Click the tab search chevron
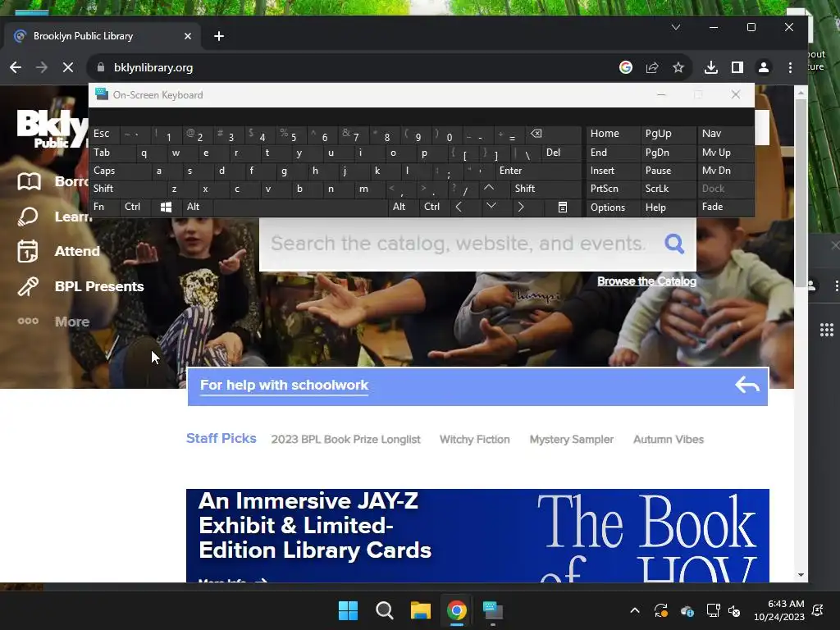The image size is (840, 630). [x=676, y=27]
